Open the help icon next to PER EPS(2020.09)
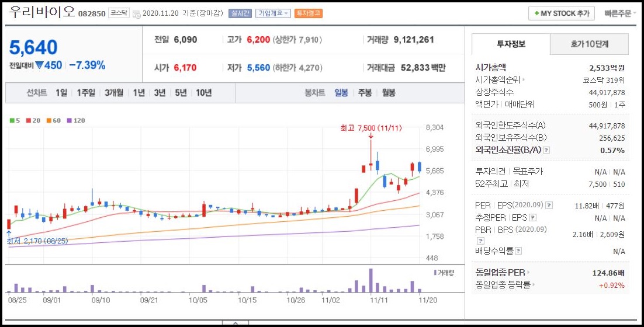 [x=549, y=206]
